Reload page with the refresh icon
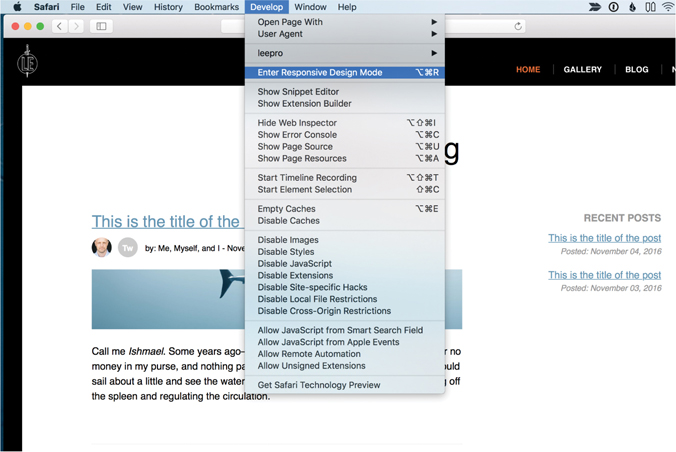 [x=517, y=26]
